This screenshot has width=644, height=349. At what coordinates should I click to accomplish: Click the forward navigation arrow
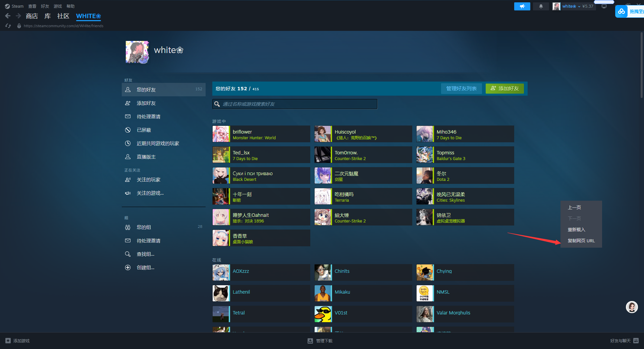click(18, 16)
